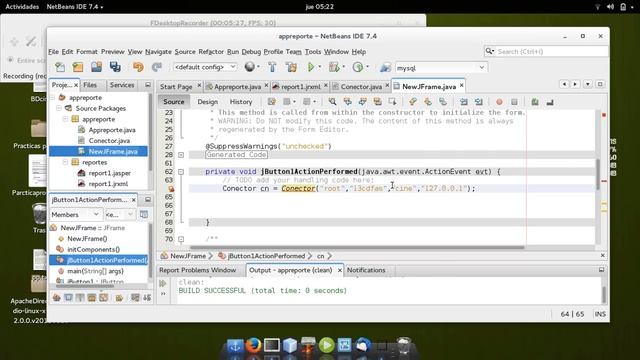Toggle Fully Qualified Names in Navigator

pos(119,298)
